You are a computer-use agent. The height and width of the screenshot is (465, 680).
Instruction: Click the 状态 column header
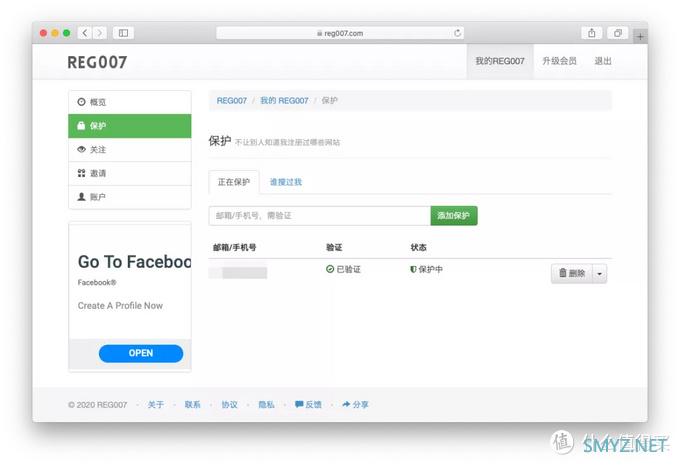point(418,248)
